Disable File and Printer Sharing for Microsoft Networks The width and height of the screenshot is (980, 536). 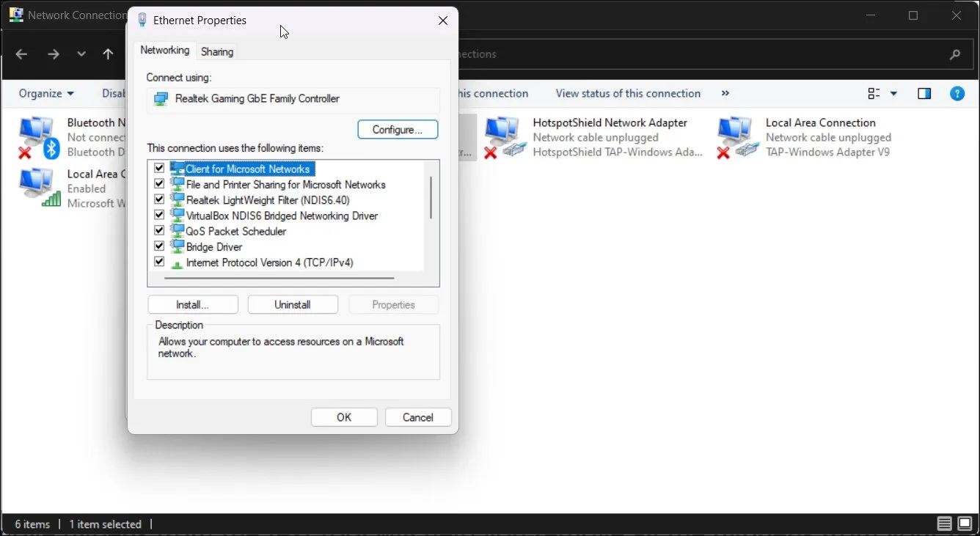coord(159,183)
